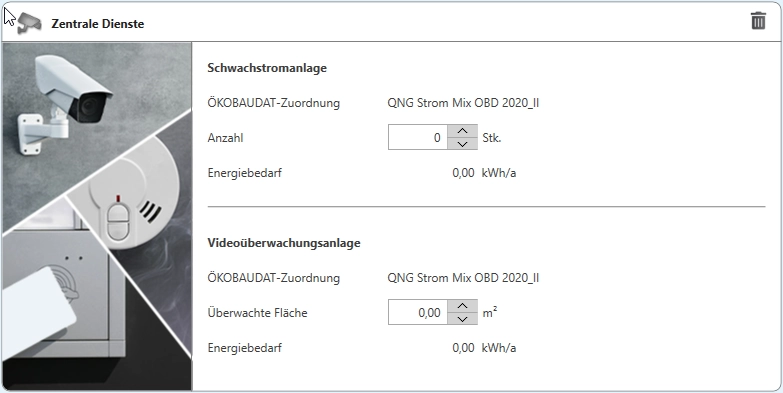
Task: Select QNG Strom Mix value under Videoüberwachungsanlage
Action: [463, 278]
